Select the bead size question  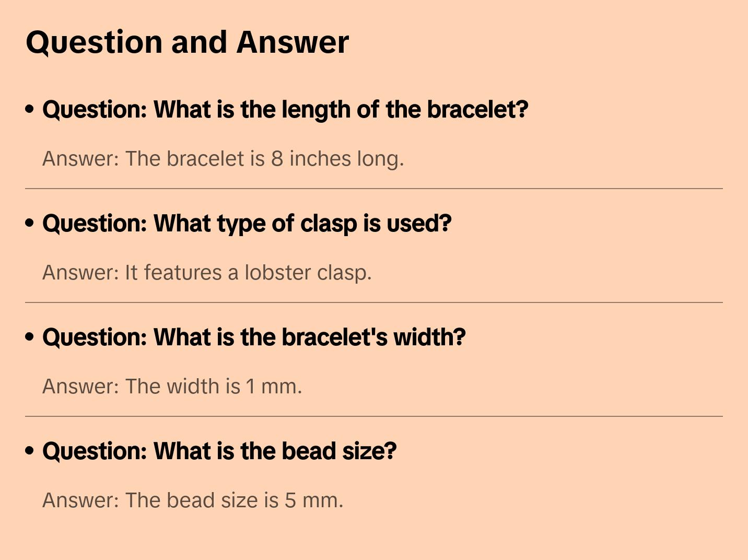[219, 451]
